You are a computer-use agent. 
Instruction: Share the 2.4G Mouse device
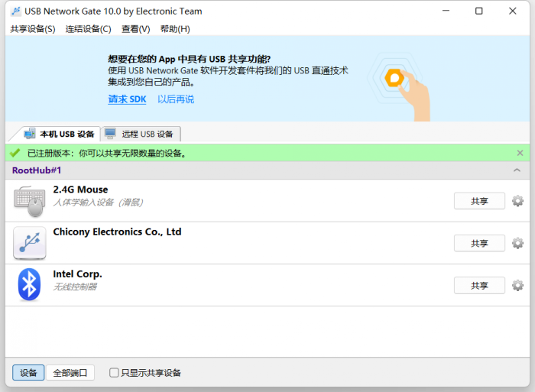pyautogui.click(x=479, y=201)
